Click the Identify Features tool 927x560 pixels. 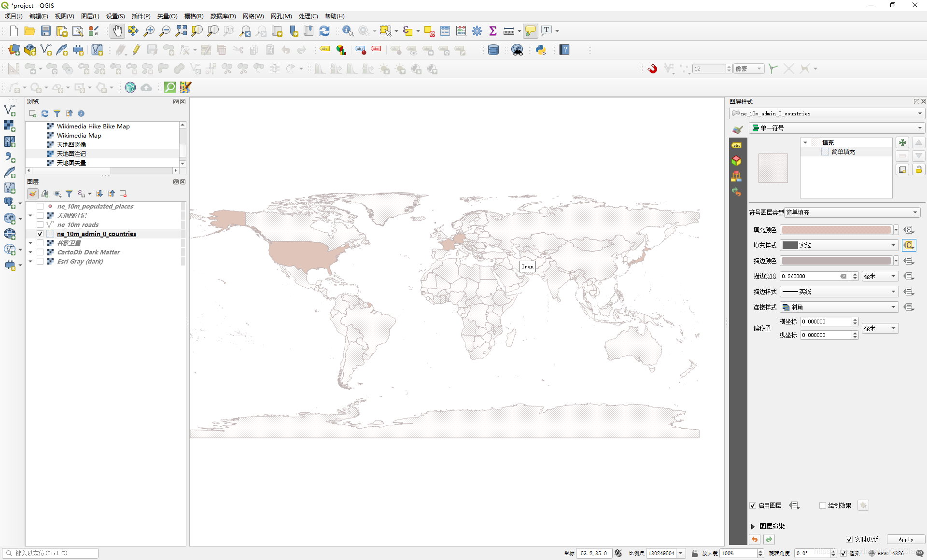coord(348,31)
